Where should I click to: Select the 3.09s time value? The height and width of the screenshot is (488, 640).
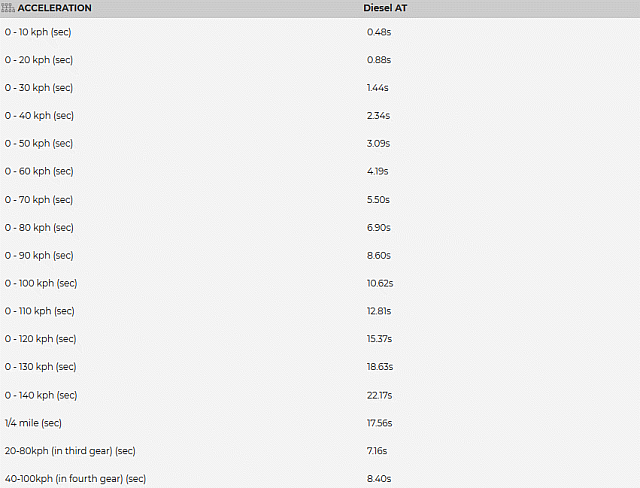(x=378, y=144)
